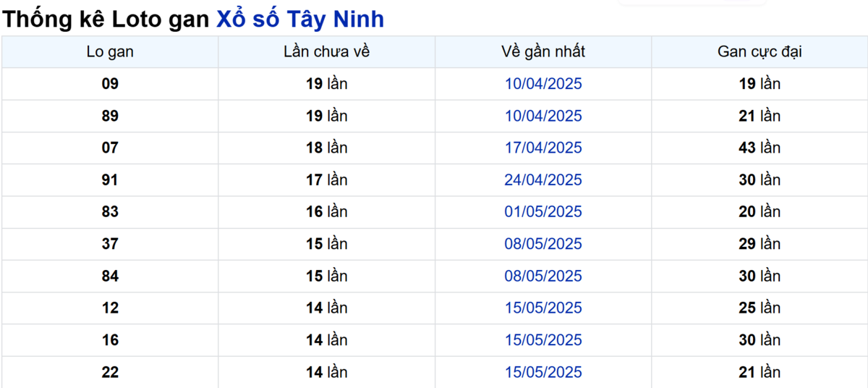Open the Xổ số Tây Ninh title link
Viewport: 868px width, 388px height.
300,20
